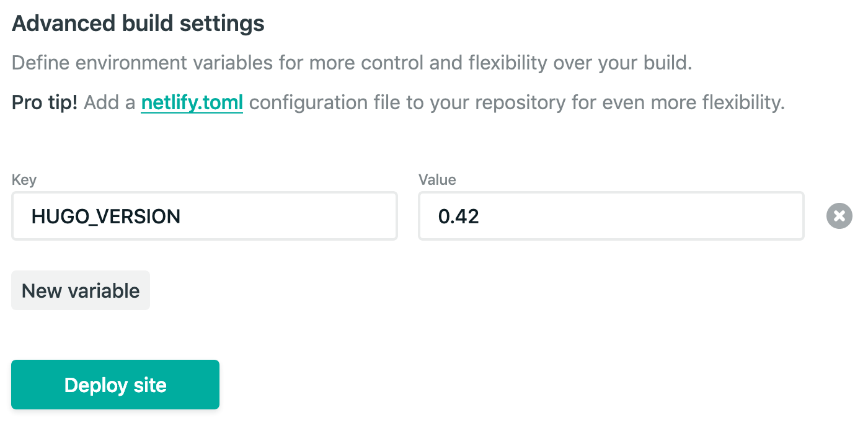Create another environment variable row

[81, 290]
